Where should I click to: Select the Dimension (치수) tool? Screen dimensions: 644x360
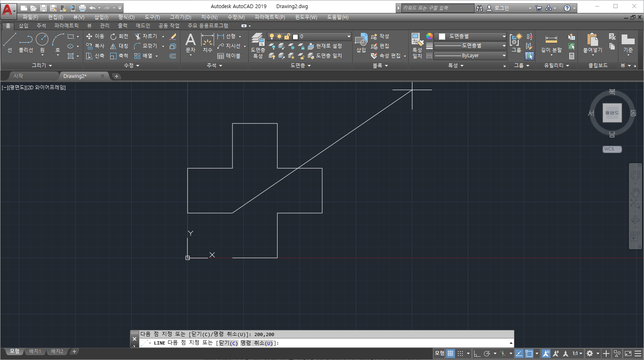pos(207,43)
